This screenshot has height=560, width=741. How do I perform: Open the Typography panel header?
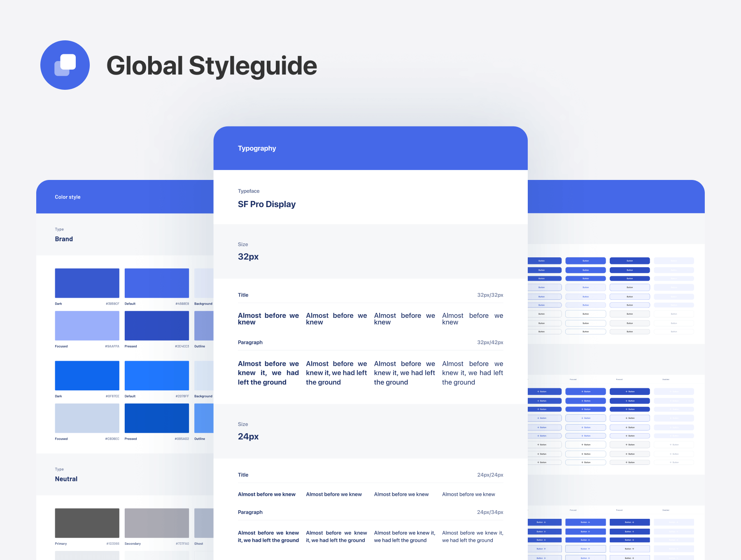click(257, 148)
